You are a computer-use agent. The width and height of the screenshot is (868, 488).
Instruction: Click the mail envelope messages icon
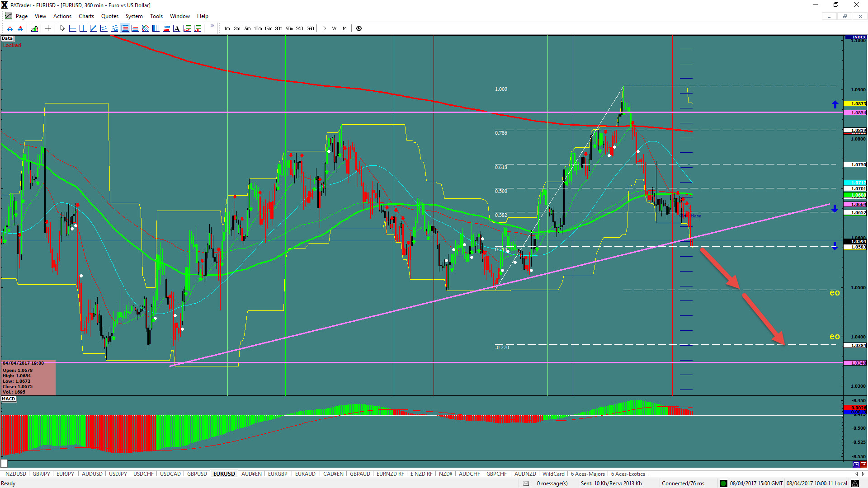(x=526, y=483)
